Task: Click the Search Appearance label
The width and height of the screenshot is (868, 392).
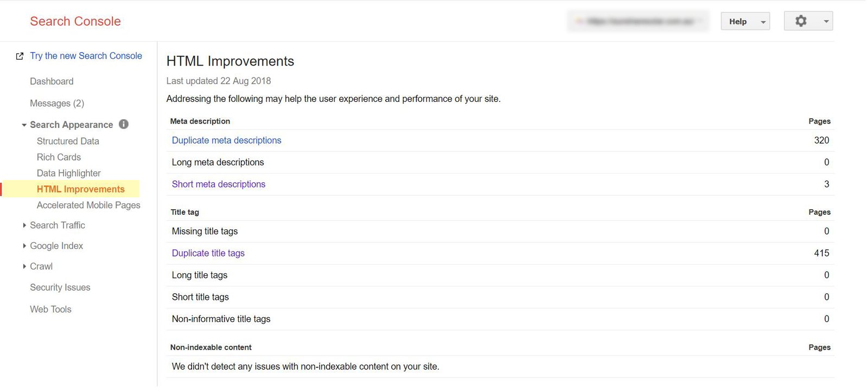Action: point(72,125)
